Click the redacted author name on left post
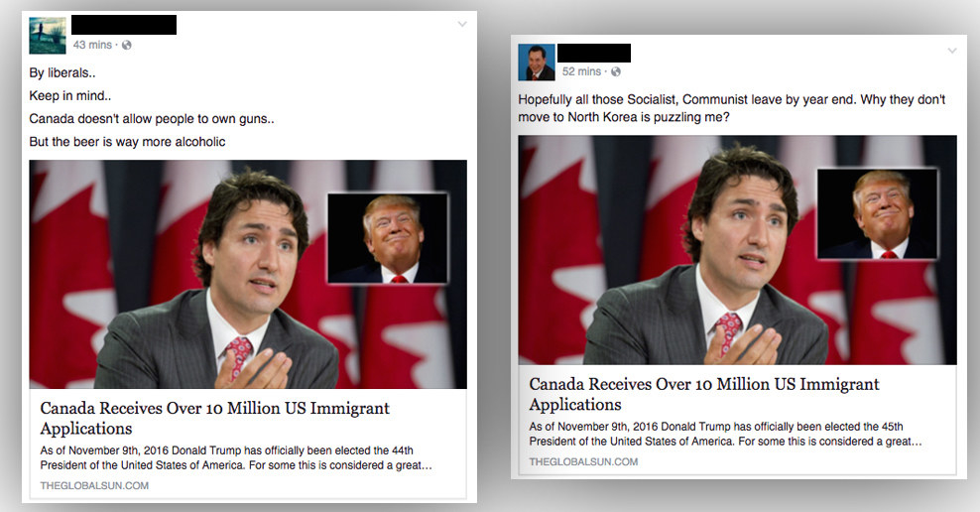The width and height of the screenshot is (980, 512). (x=124, y=25)
